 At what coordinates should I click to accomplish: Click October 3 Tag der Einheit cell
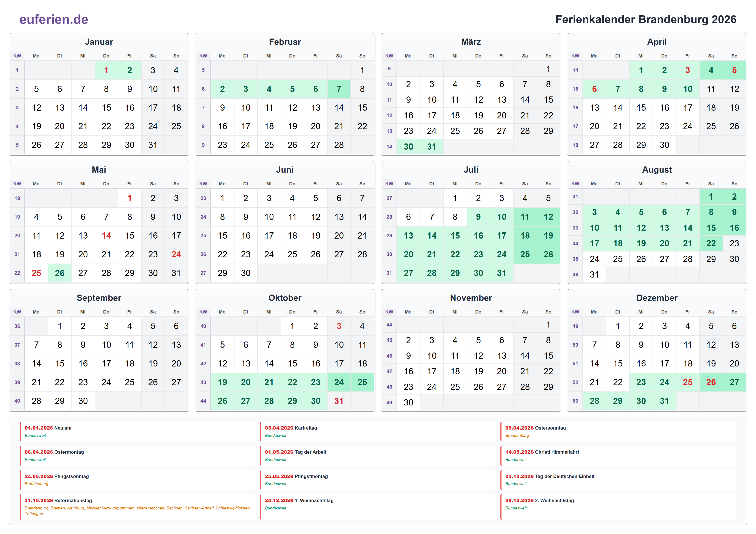tap(339, 326)
